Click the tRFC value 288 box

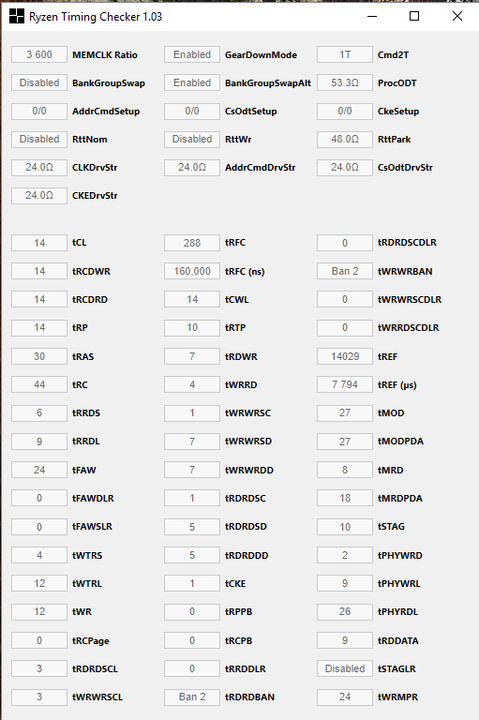coord(192,242)
